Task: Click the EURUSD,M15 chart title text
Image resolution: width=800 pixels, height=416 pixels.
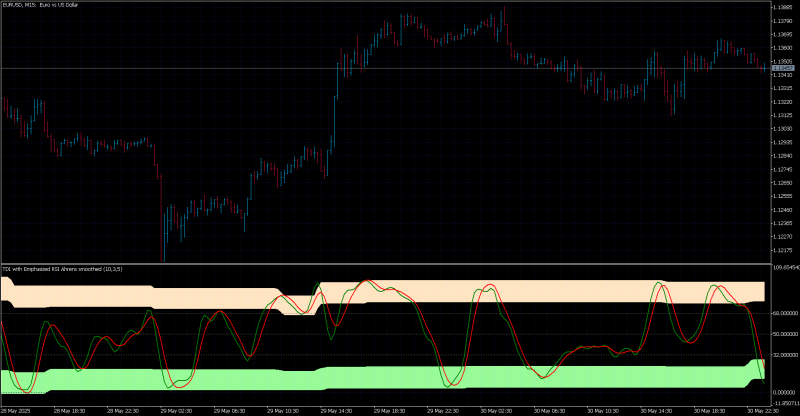Action: (x=41, y=5)
